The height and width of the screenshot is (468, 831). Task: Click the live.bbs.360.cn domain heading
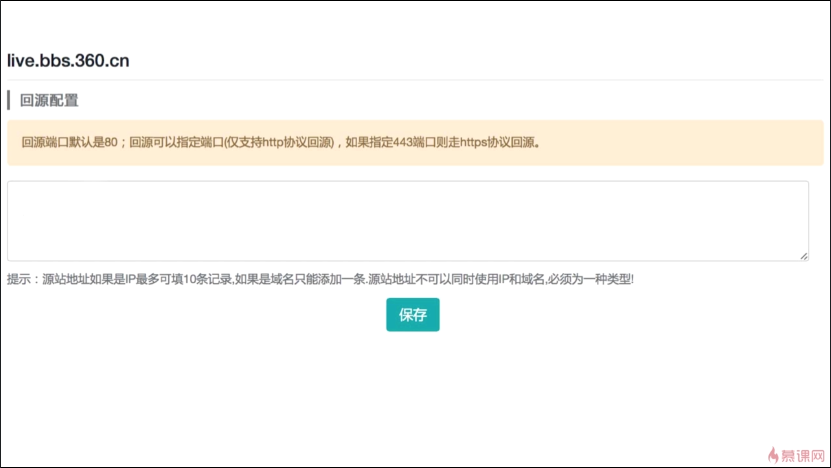pos(68,60)
